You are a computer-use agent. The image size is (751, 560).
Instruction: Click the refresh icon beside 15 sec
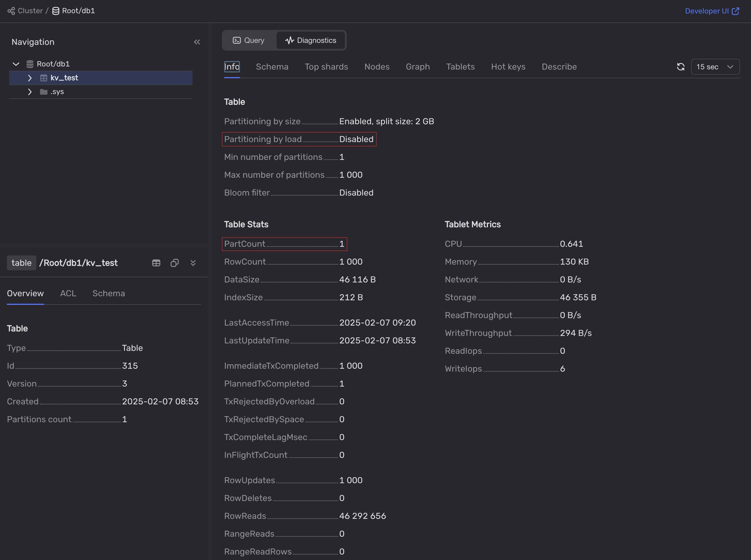(681, 67)
